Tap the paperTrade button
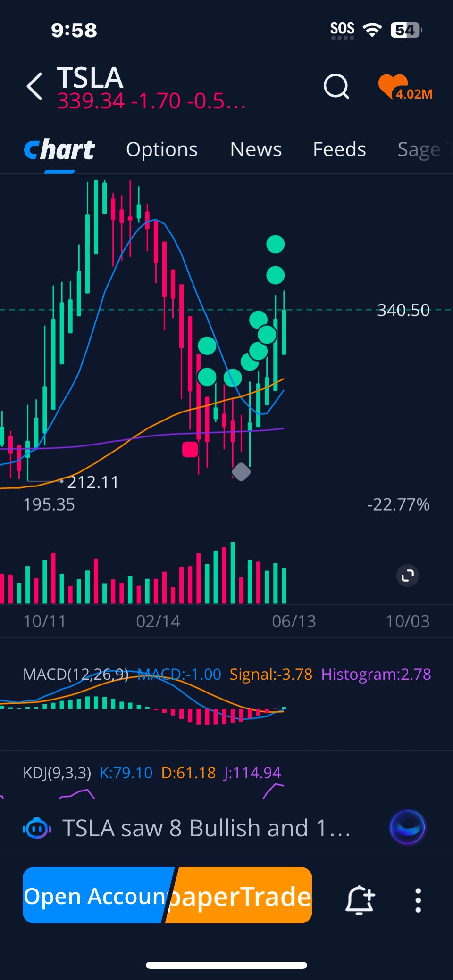The width and height of the screenshot is (453, 980). point(240,895)
